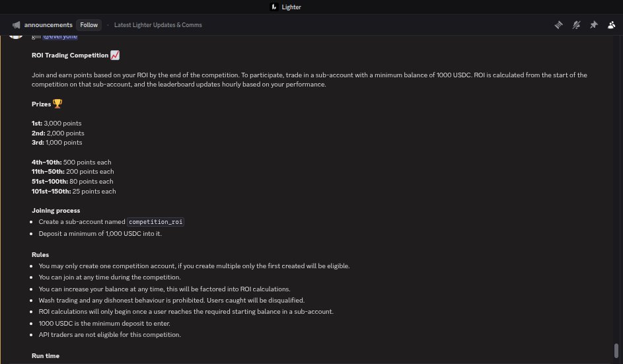Click the 'Lighter' window title text
Screen dimensions: 623x364
pyautogui.click(x=291, y=7)
